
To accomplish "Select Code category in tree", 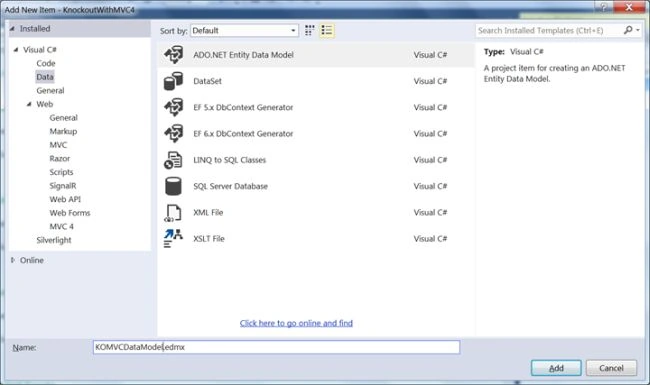I will click(46, 63).
